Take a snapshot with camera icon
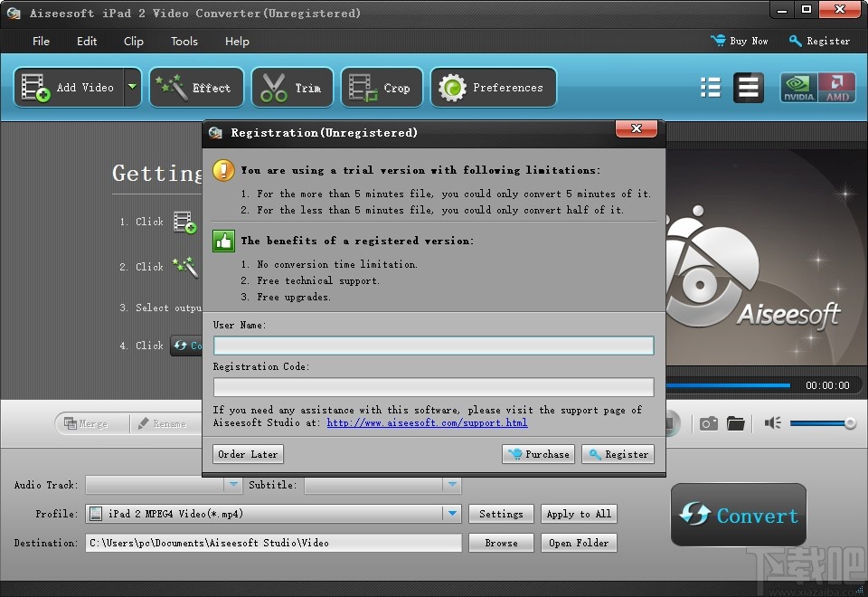Screen dimensions: 868x597 (709, 423)
